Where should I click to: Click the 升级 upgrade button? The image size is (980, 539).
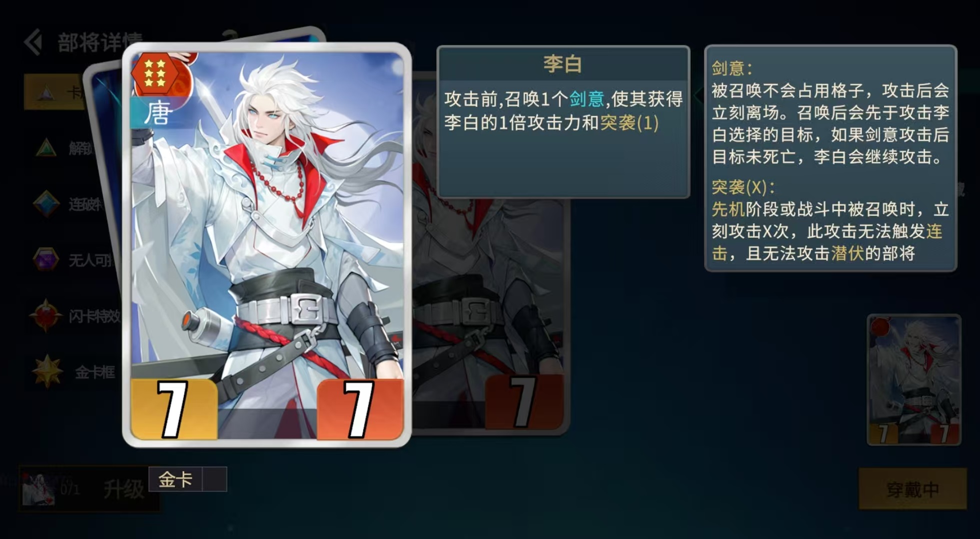[124, 489]
